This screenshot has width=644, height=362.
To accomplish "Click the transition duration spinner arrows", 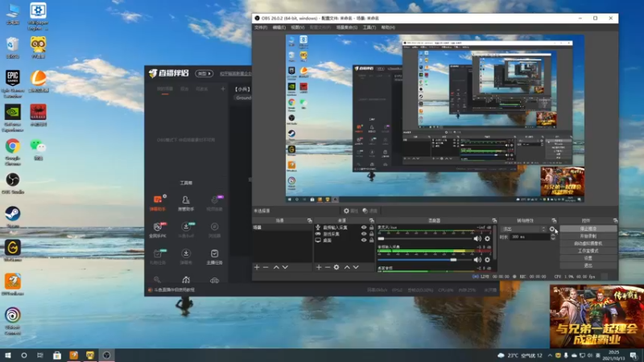I will [x=553, y=237].
